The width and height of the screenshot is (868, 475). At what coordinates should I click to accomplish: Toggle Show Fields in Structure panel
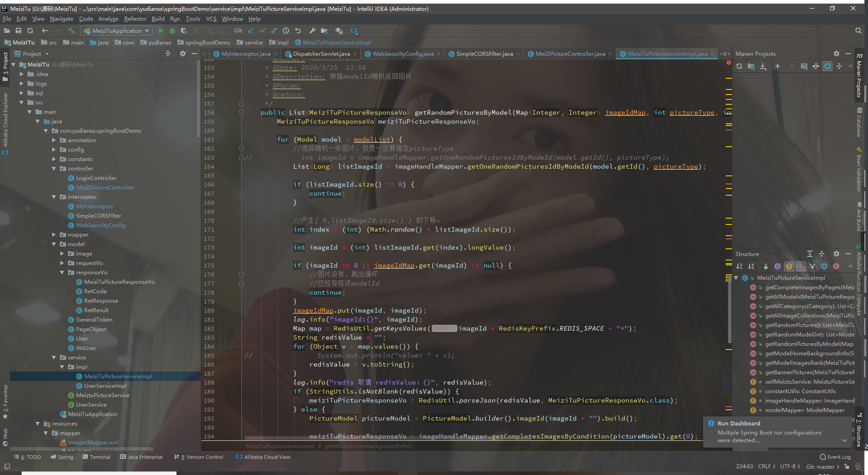[x=789, y=266]
